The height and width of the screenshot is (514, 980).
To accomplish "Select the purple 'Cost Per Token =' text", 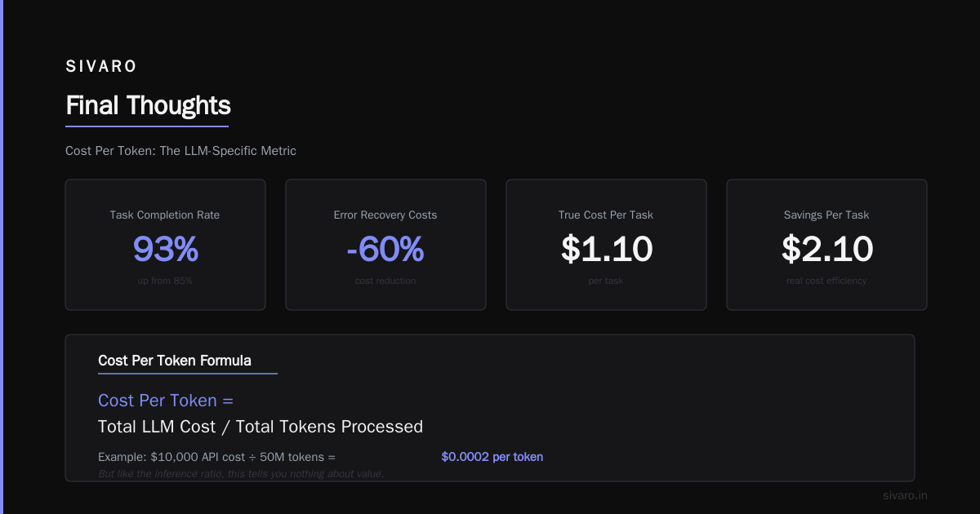I will point(166,401).
